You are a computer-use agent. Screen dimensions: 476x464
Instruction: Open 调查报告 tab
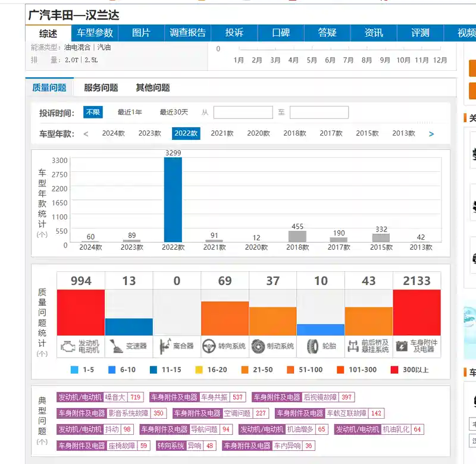click(188, 33)
